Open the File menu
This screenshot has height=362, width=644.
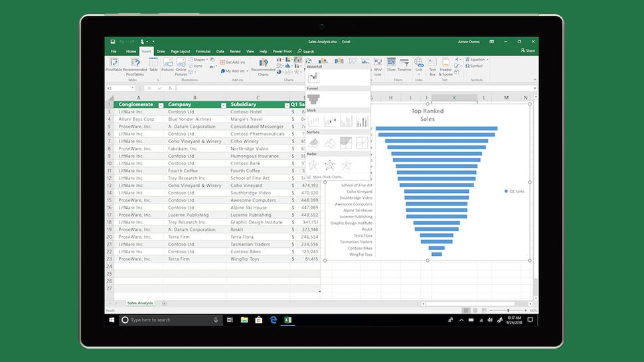click(x=114, y=51)
